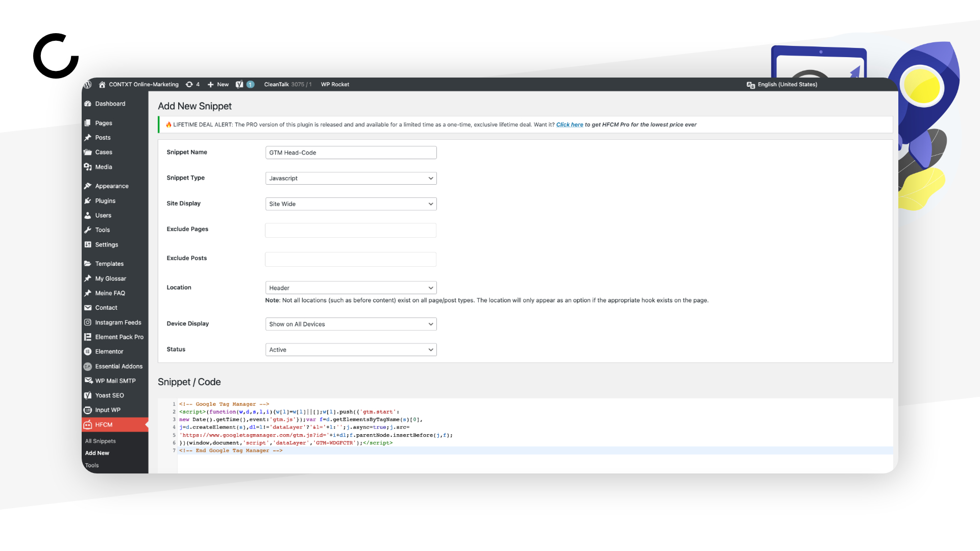Click the Cases folder icon
This screenshot has width=980, height=551.
click(88, 152)
